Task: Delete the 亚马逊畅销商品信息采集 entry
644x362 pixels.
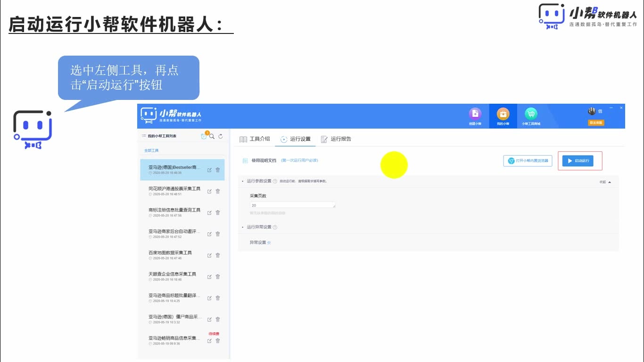Action: (218, 341)
